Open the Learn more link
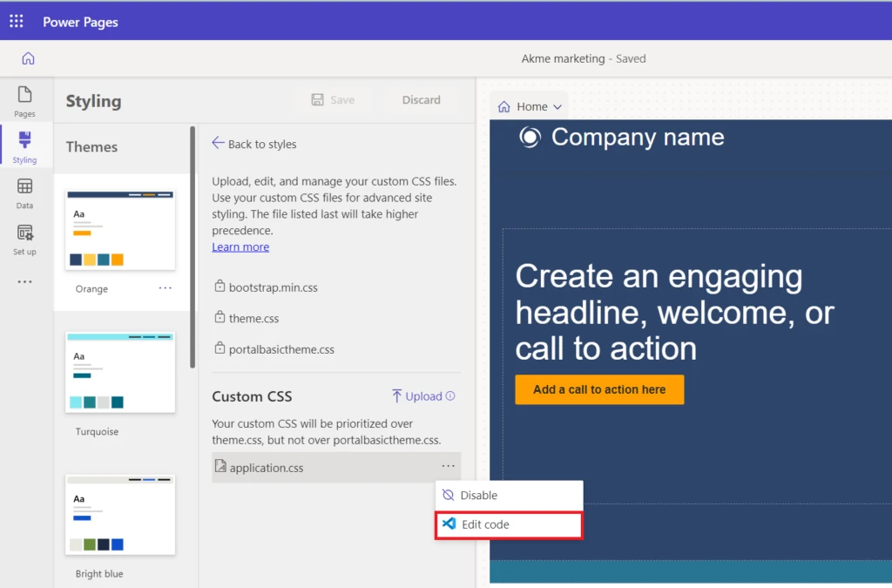This screenshot has height=588, width=892. click(x=240, y=247)
